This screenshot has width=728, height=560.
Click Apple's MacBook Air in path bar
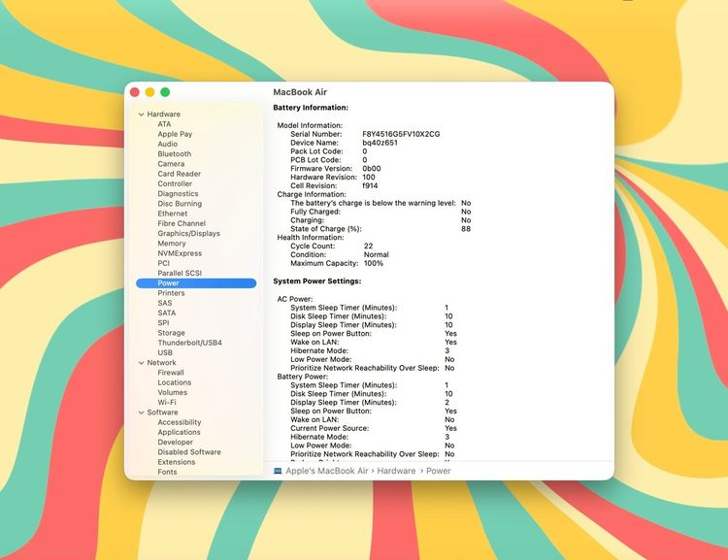pyautogui.click(x=327, y=471)
